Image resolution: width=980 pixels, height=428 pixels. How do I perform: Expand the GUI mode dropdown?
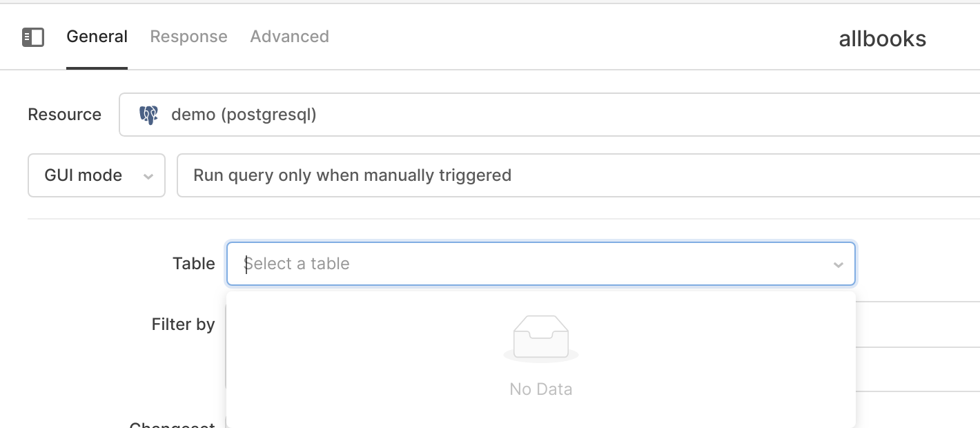[x=97, y=175]
